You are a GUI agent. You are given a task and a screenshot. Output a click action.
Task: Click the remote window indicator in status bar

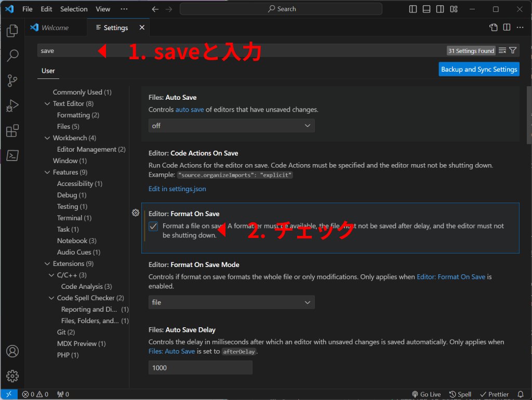[9, 394]
